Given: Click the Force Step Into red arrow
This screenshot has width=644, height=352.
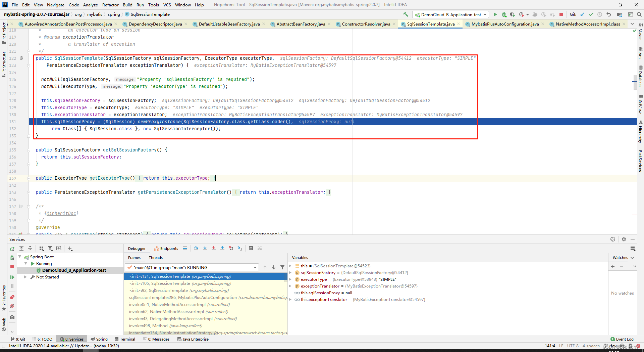Looking at the screenshot, I should pyautogui.click(x=214, y=248).
